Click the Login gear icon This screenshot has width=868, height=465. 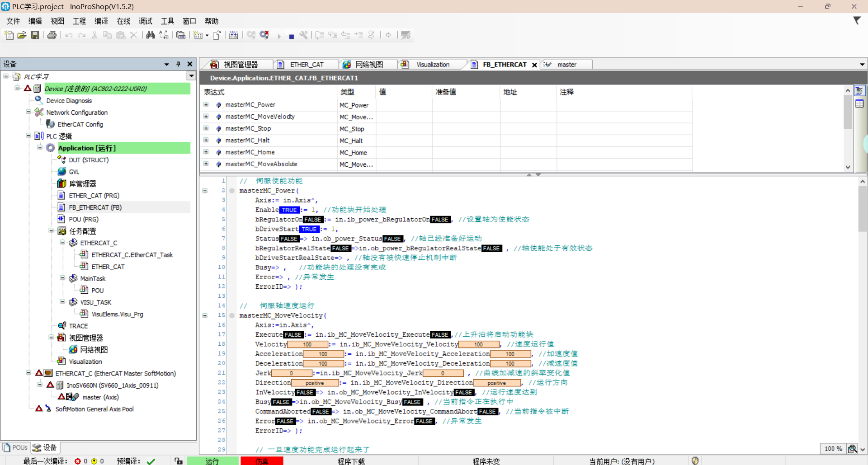[251, 35]
